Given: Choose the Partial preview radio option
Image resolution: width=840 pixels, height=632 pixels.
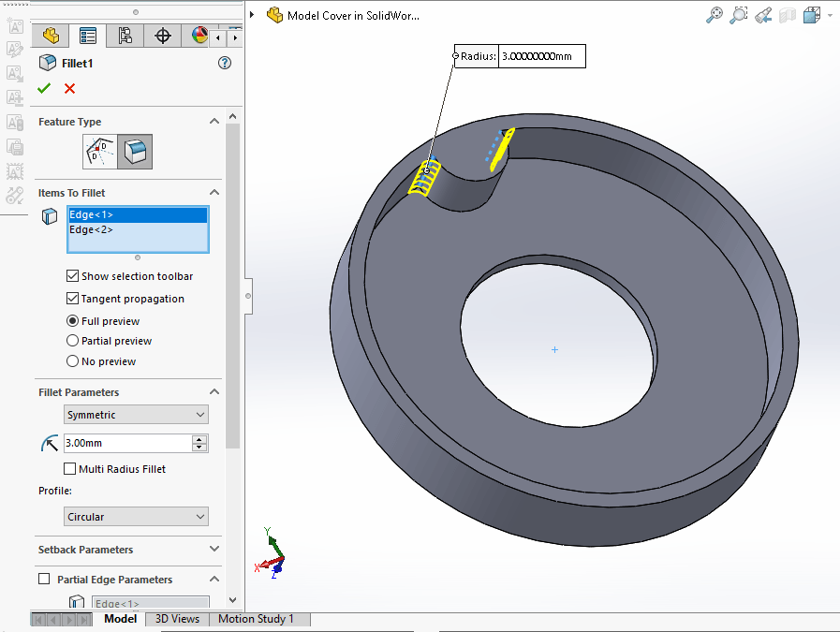Looking at the screenshot, I should pos(73,341).
